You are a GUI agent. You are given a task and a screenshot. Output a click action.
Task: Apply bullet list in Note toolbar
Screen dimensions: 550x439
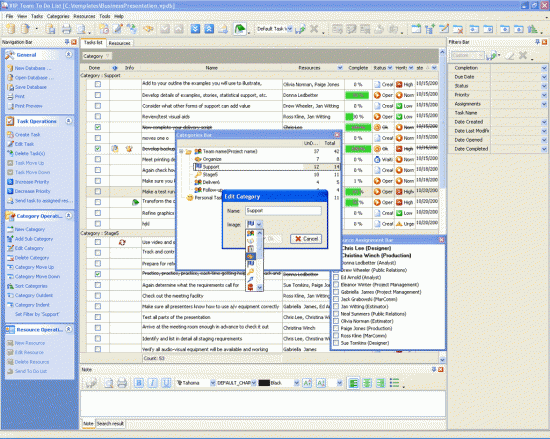point(394,383)
